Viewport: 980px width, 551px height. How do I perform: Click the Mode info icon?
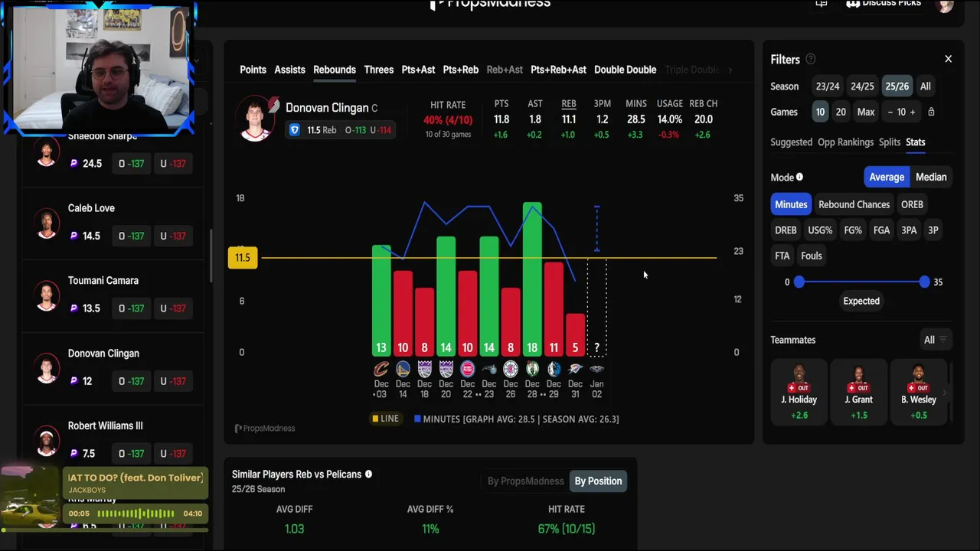point(799,177)
